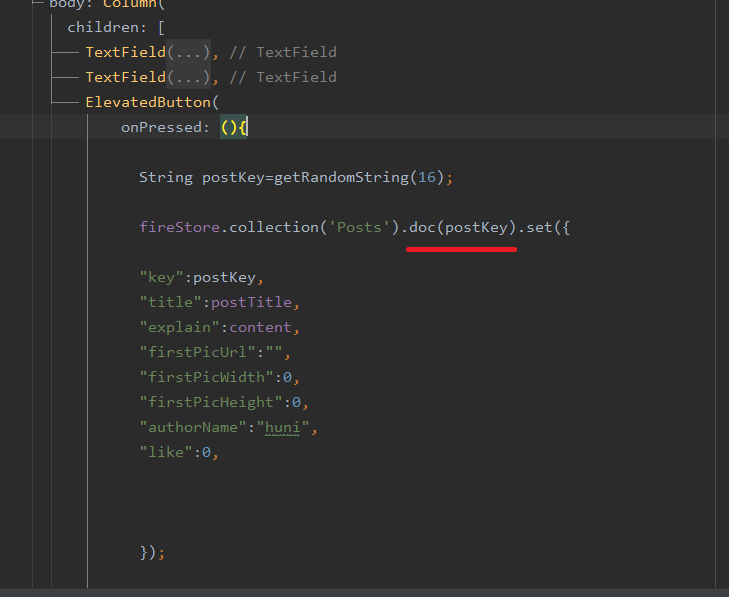Click the closing }); line
Image resolution: width=729 pixels, height=597 pixels.
point(152,553)
